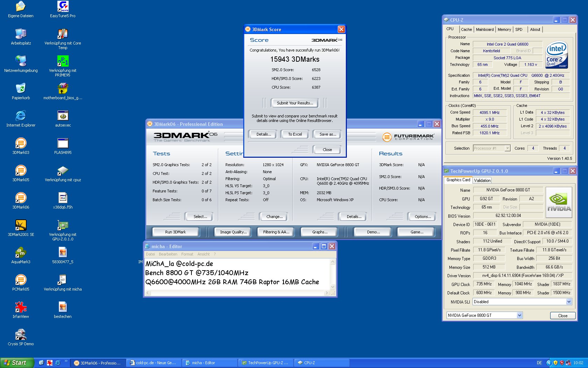Select the Crysis SP Demo icon
This screenshot has height=368, width=588.
[21, 338]
